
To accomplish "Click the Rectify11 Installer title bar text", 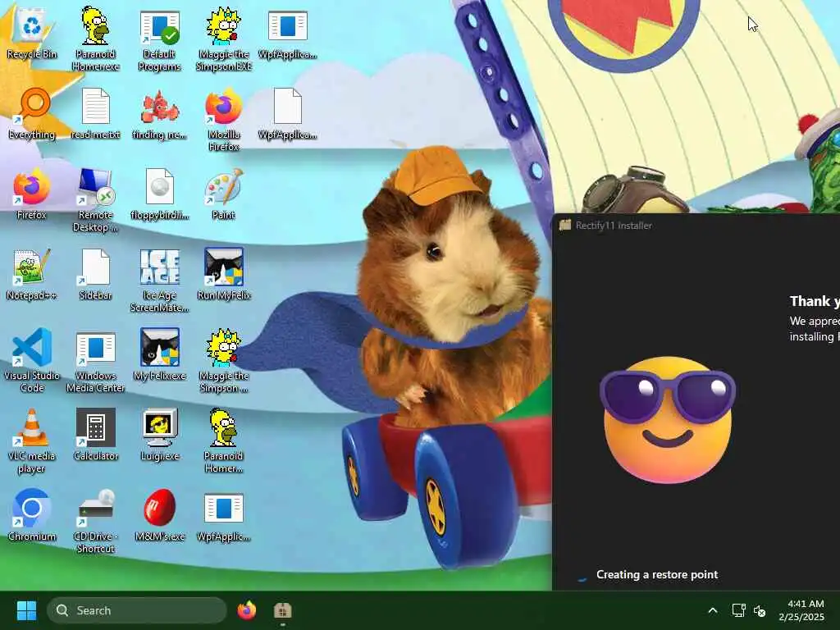I will 614,226.
